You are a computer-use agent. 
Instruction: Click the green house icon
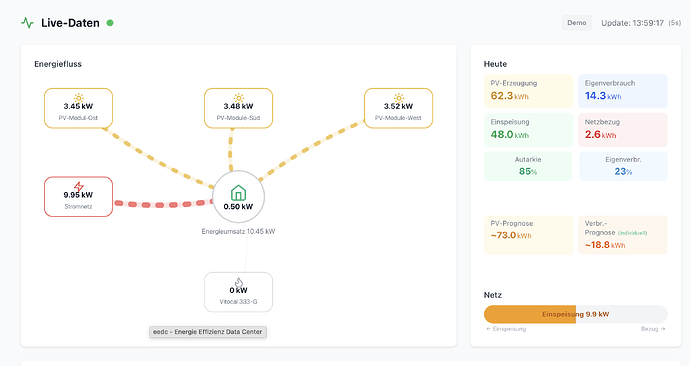click(x=238, y=193)
